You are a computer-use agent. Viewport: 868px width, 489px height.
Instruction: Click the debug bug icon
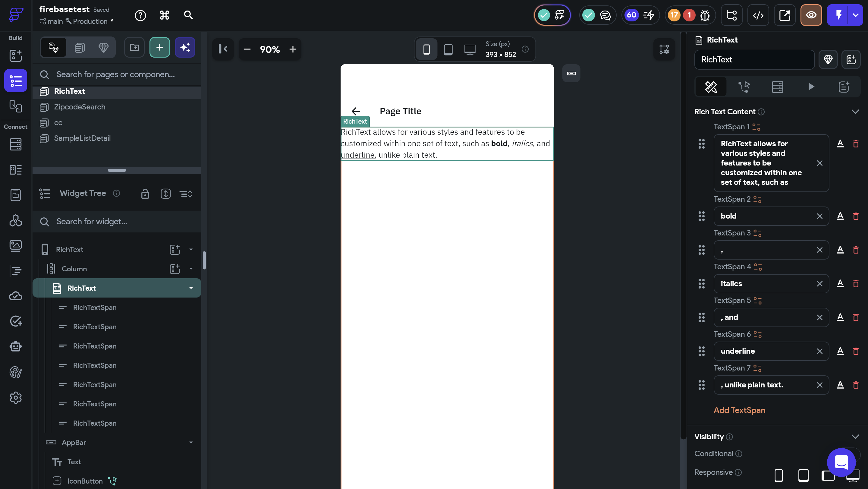tap(705, 15)
